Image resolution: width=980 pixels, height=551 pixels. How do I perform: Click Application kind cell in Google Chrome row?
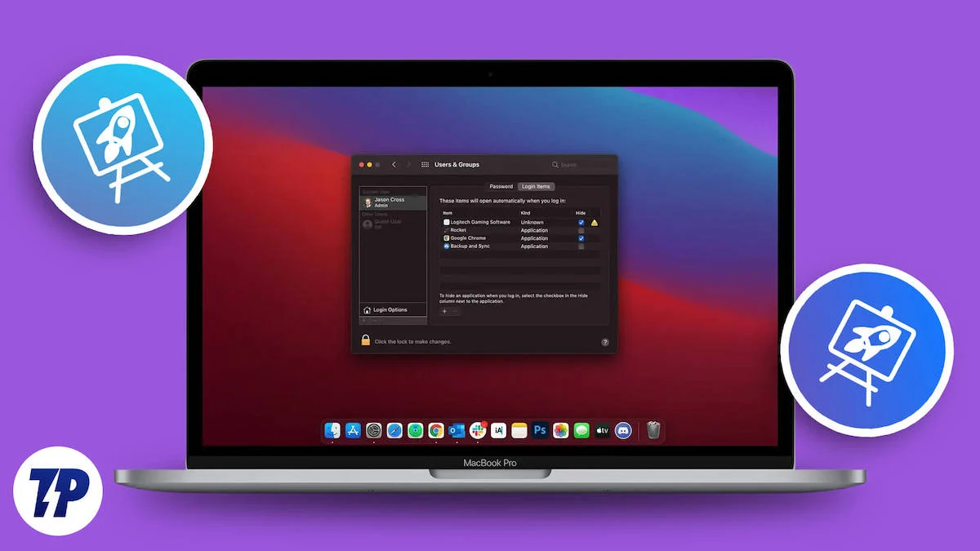click(534, 238)
